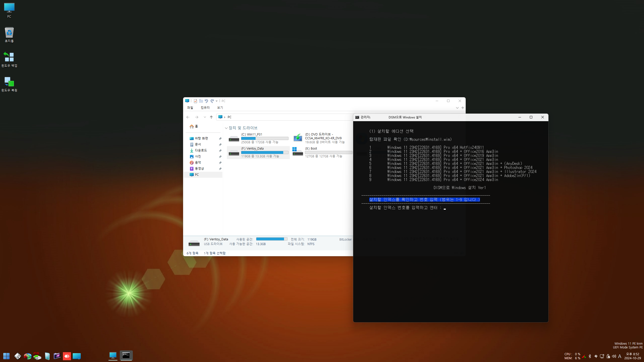Go back in Explorer navigation
Screen dimensions: 644x362
(x=188, y=117)
